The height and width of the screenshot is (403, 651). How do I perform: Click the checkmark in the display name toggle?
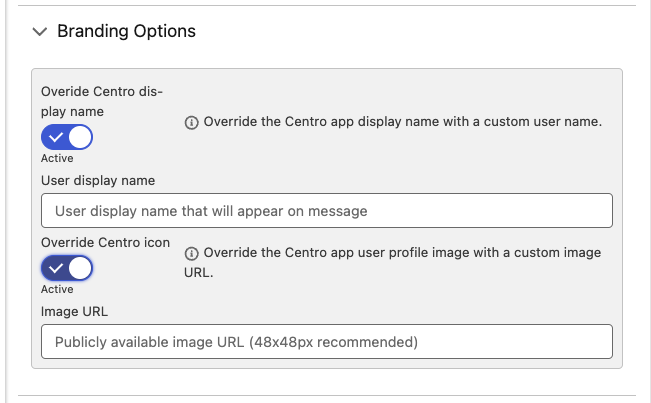(55, 136)
